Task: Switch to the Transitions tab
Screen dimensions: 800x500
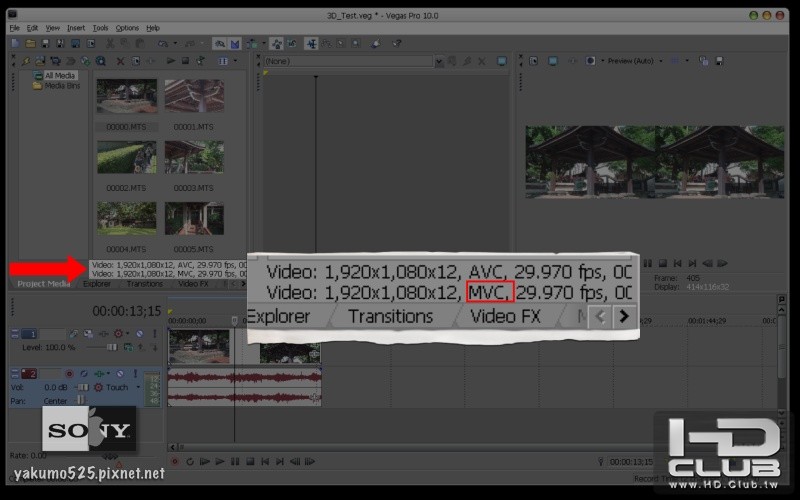Action: [145, 284]
